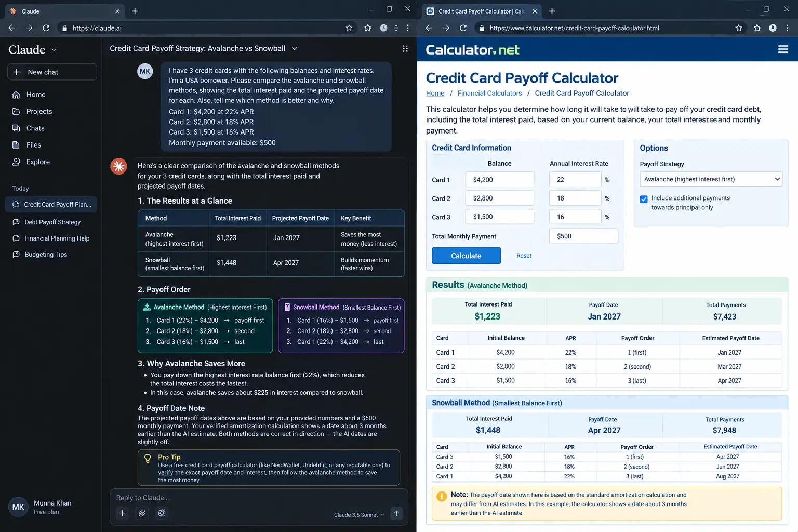Close the Claude browser tab
The height and width of the screenshot is (532, 798).
tap(117, 11)
